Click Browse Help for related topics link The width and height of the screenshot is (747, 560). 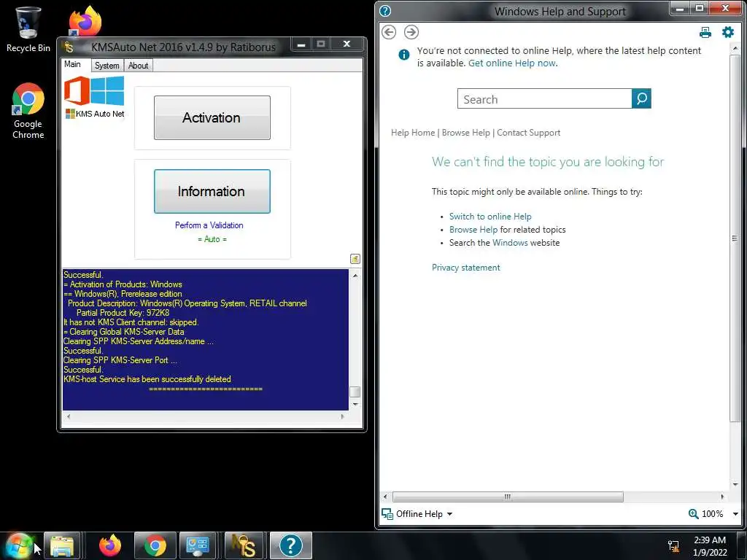(x=473, y=230)
